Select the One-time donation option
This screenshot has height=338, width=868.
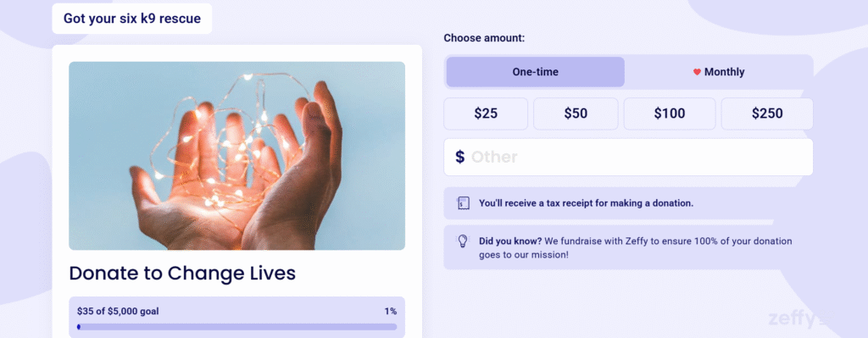pos(536,72)
